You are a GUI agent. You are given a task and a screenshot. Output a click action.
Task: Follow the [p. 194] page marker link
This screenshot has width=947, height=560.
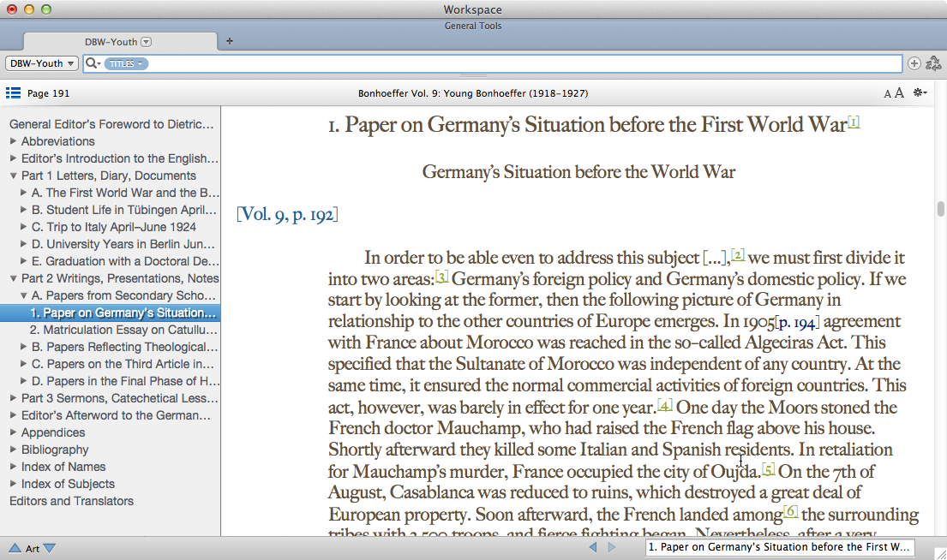click(797, 322)
